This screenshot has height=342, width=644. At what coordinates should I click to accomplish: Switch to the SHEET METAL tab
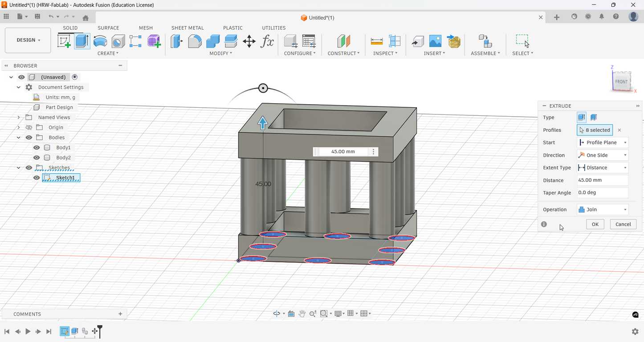coord(187,28)
